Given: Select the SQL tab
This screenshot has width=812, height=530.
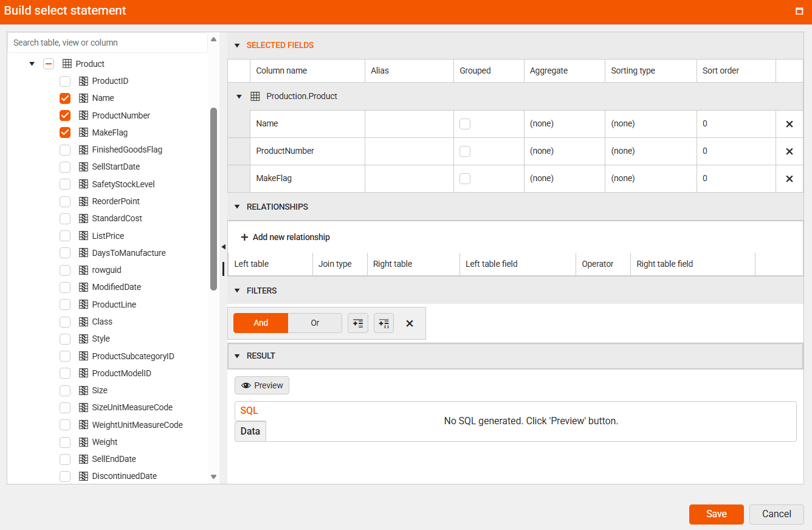Looking at the screenshot, I should pyautogui.click(x=249, y=410).
